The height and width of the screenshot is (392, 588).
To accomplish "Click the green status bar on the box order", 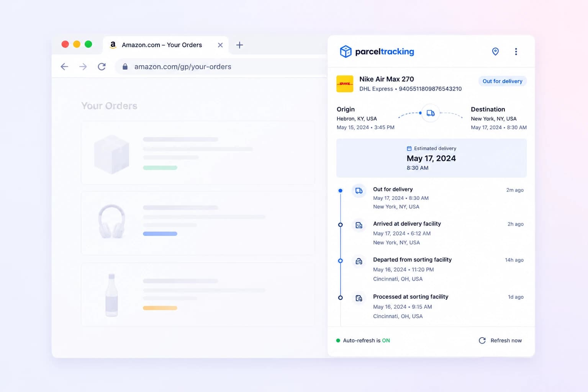I will [x=160, y=168].
